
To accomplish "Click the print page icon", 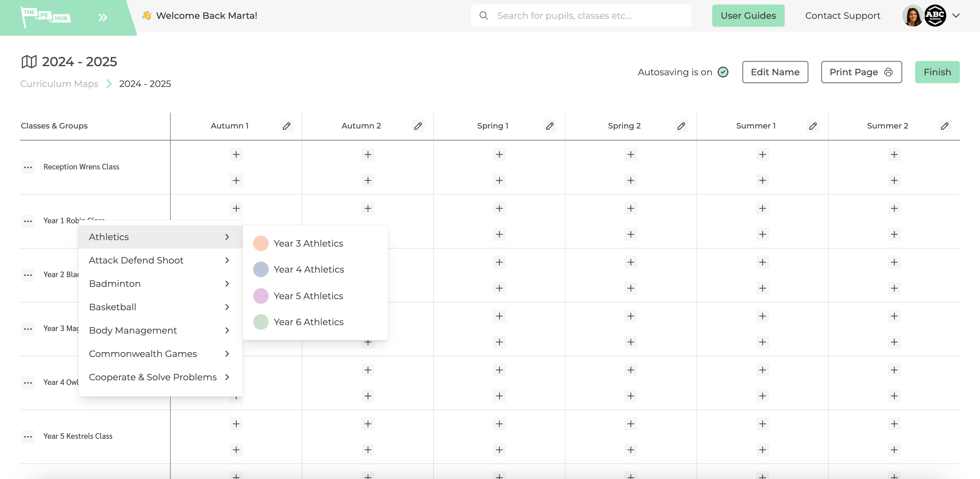I will (x=888, y=72).
